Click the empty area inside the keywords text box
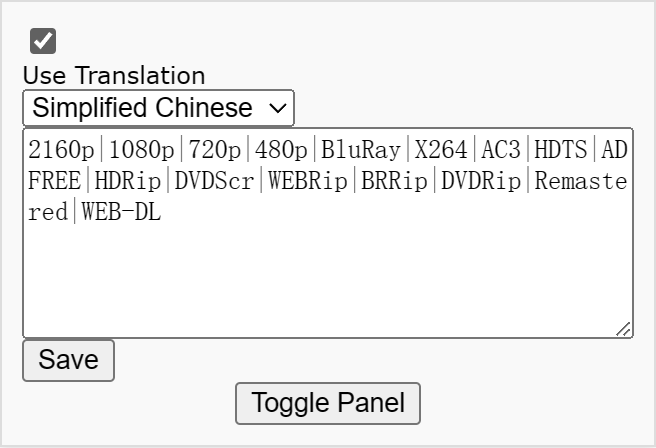 [x=327, y=280]
